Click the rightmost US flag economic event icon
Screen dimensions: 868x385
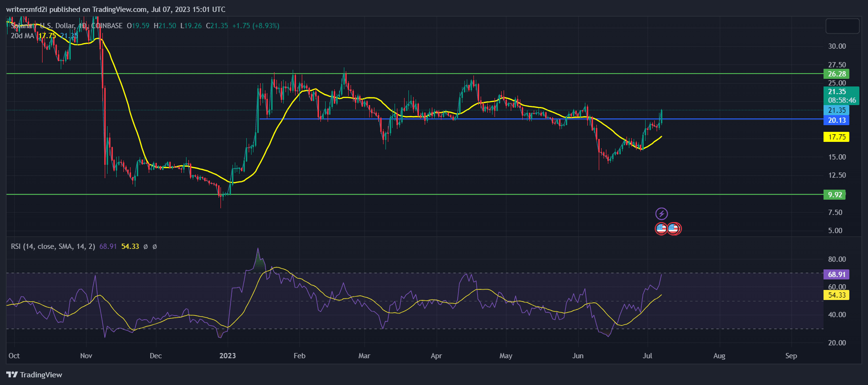674,229
